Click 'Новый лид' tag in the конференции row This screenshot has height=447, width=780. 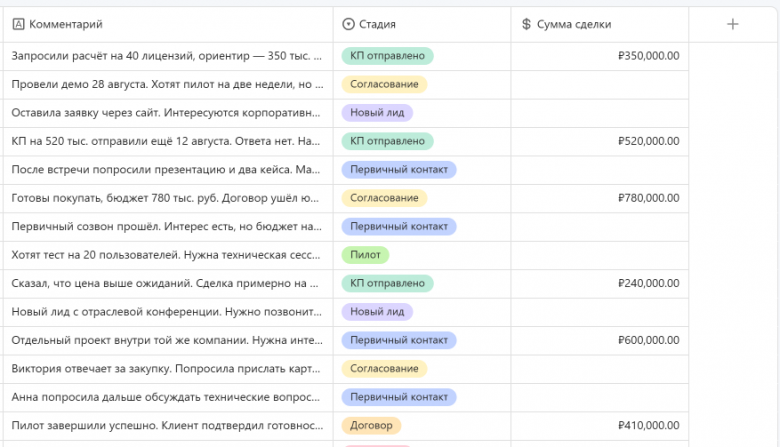377,312
